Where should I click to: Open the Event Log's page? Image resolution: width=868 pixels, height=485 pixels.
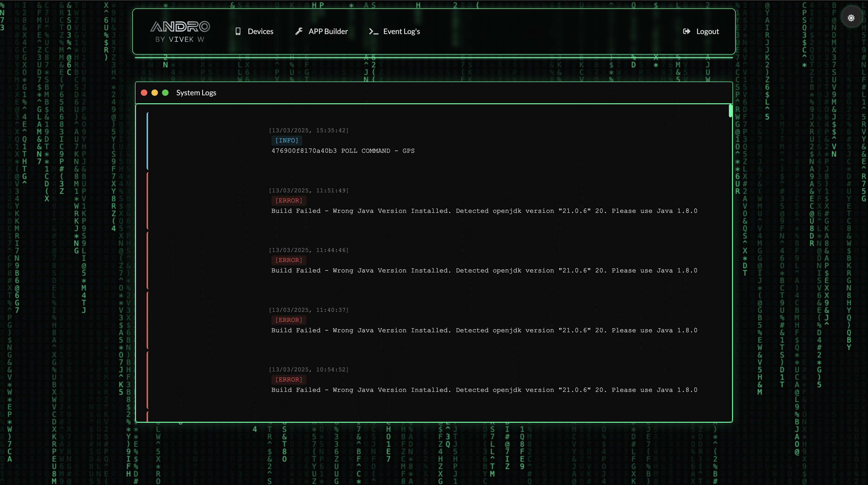401,31
